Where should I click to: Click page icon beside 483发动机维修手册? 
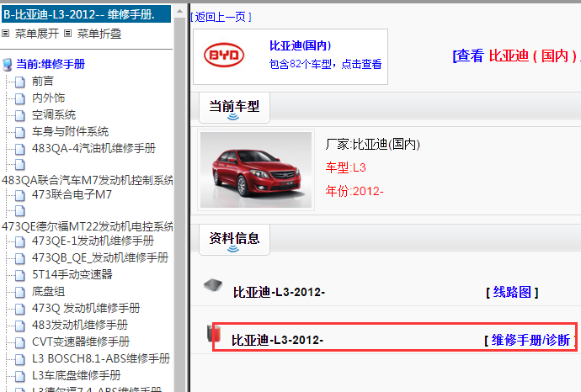[x=20, y=326]
